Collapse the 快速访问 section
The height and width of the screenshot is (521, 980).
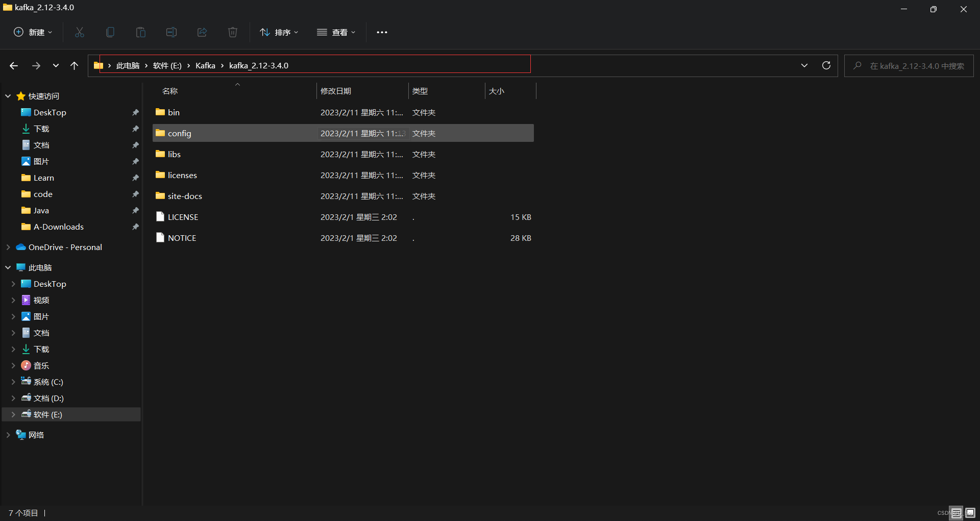(x=8, y=96)
